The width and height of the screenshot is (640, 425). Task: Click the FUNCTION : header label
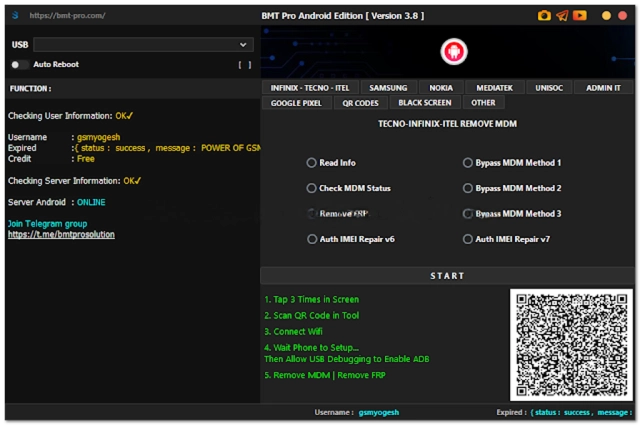tap(31, 89)
